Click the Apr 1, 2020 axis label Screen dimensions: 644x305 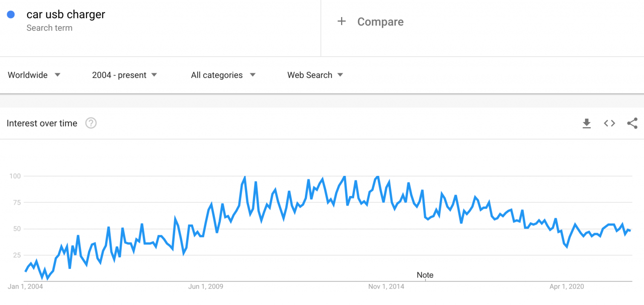(567, 286)
